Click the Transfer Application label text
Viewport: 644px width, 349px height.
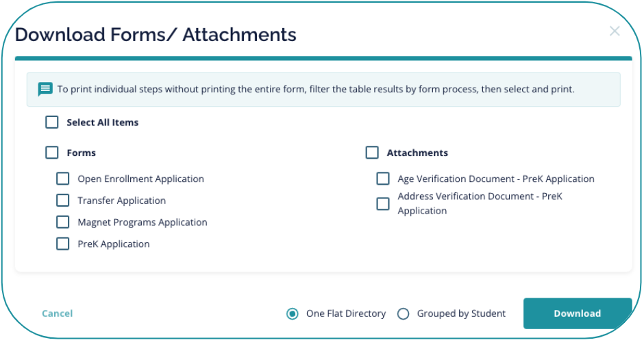point(121,201)
